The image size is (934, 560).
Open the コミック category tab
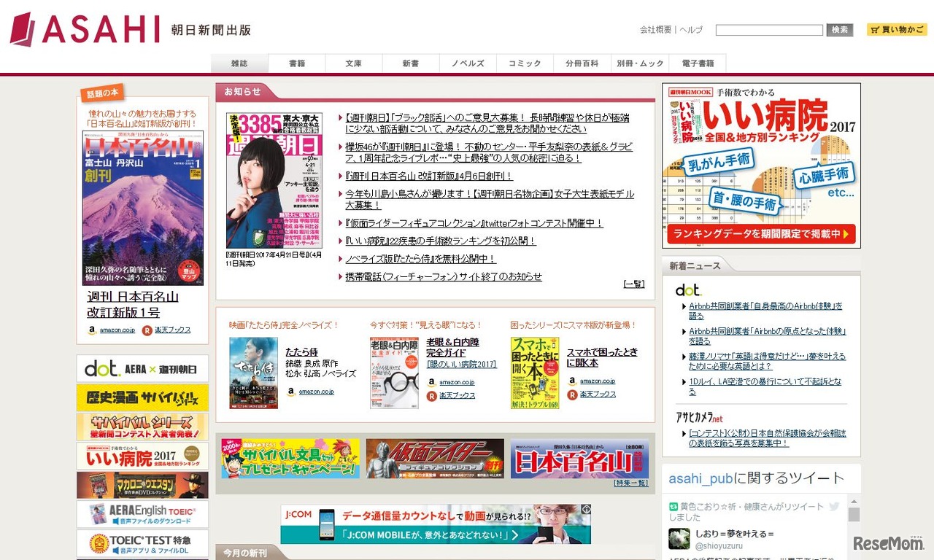point(525,63)
